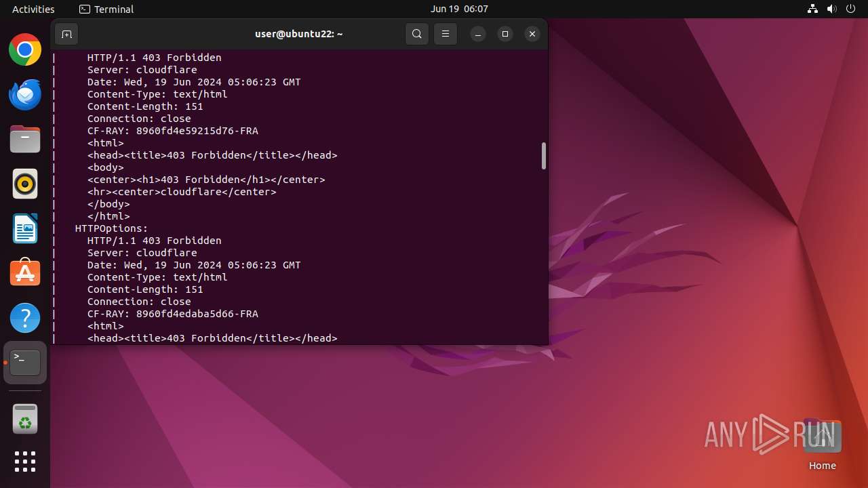Click the terminal vertical scrollbar
Image resolution: width=868 pixels, height=488 pixels.
point(543,156)
